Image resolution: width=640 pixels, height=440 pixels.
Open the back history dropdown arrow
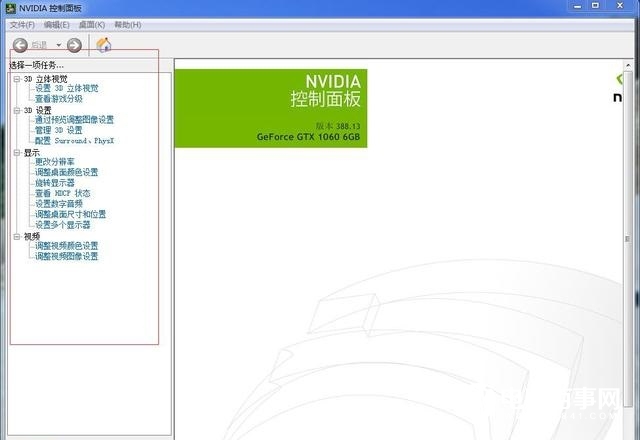coord(59,45)
